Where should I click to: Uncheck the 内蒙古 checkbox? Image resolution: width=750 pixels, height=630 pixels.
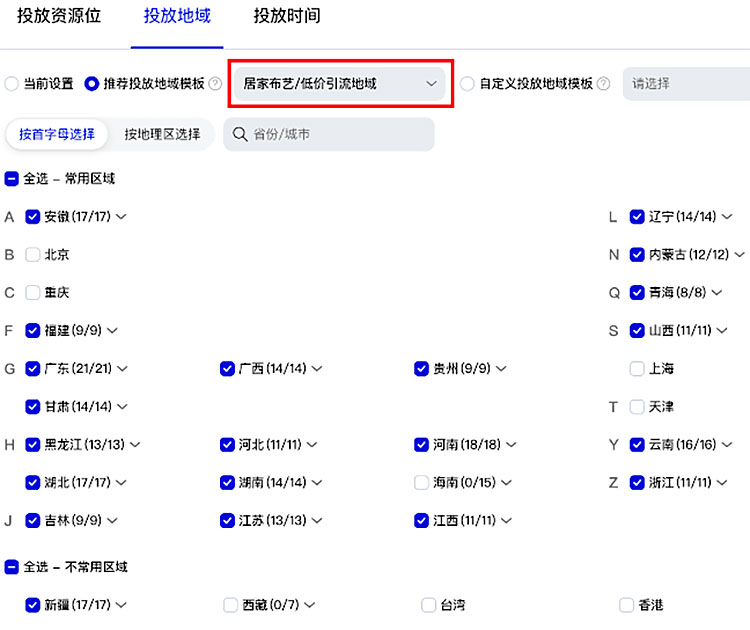(x=637, y=254)
